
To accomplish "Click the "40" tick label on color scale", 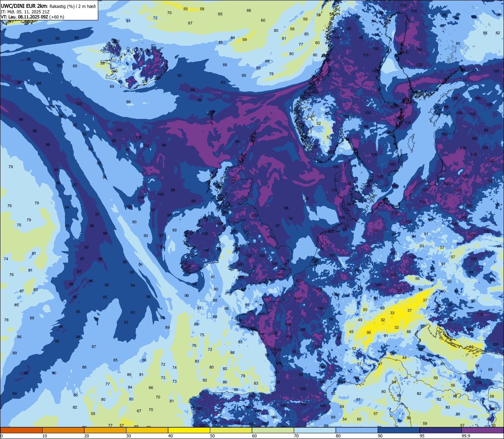I will (x=170, y=436).
